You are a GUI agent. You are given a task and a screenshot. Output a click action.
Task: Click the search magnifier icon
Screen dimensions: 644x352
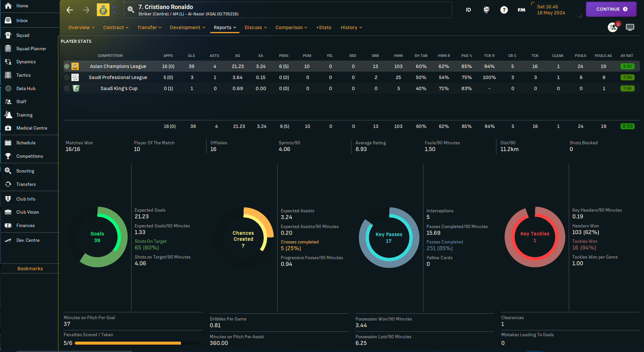click(x=131, y=10)
